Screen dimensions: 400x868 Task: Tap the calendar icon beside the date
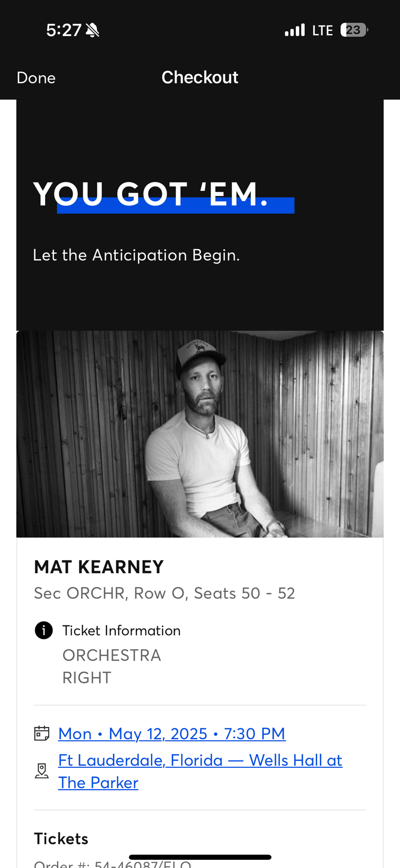(42, 733)
